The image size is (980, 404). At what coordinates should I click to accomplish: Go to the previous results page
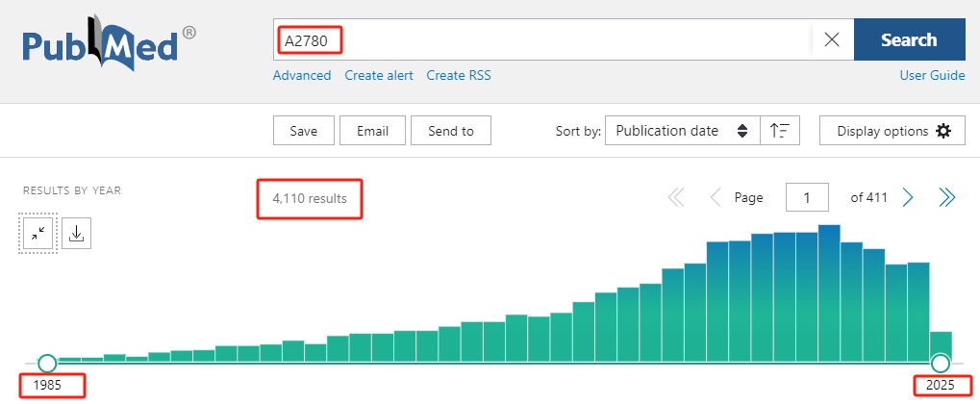click(x=715, y=197)
